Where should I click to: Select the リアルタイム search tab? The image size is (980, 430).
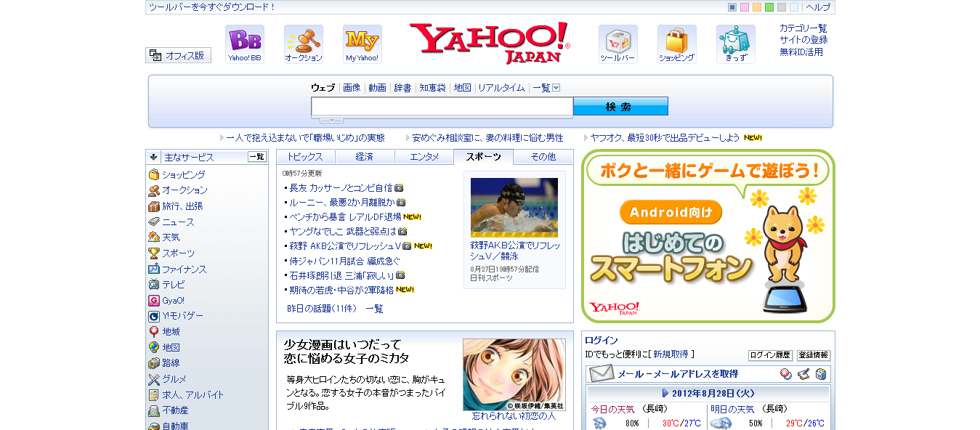[501, 88]
